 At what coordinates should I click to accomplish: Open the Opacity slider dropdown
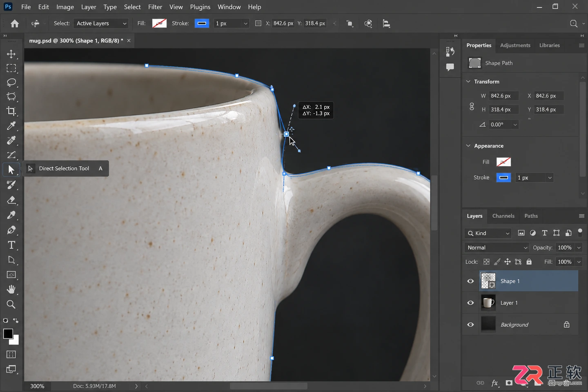click(579, 247)
